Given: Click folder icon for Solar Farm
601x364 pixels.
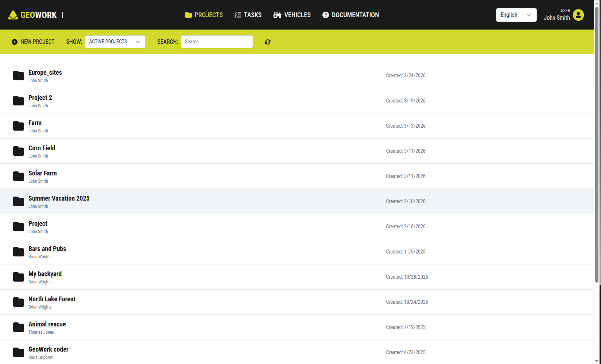Looking at the screenshot, I should point(19,176).
